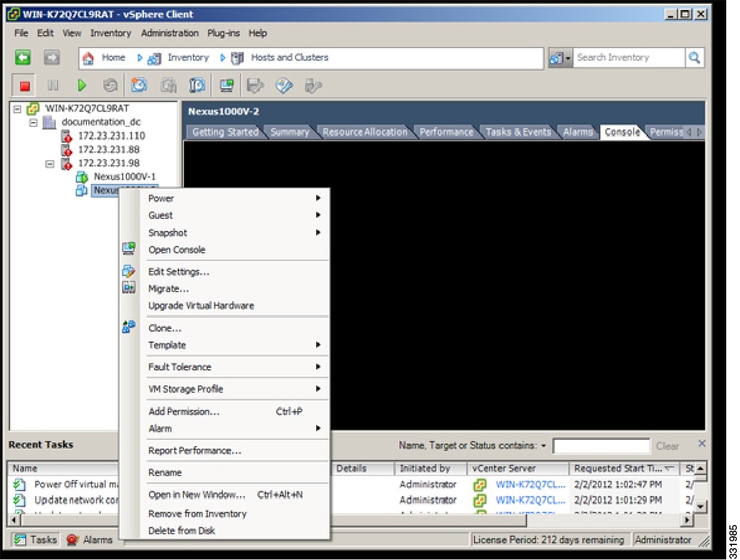Click the red Power Off stop button
The height and width of the screenshot is (560, 740).
24,85
